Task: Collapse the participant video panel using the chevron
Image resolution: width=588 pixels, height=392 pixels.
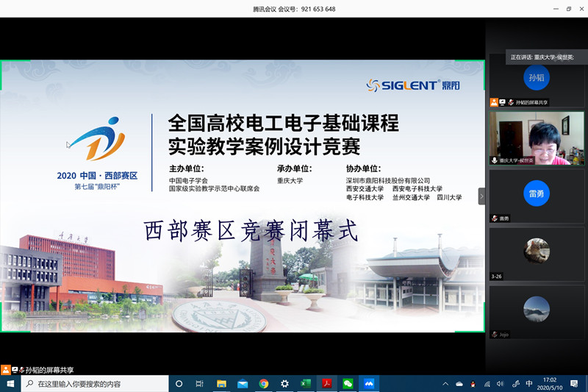Action: point(481,196)
